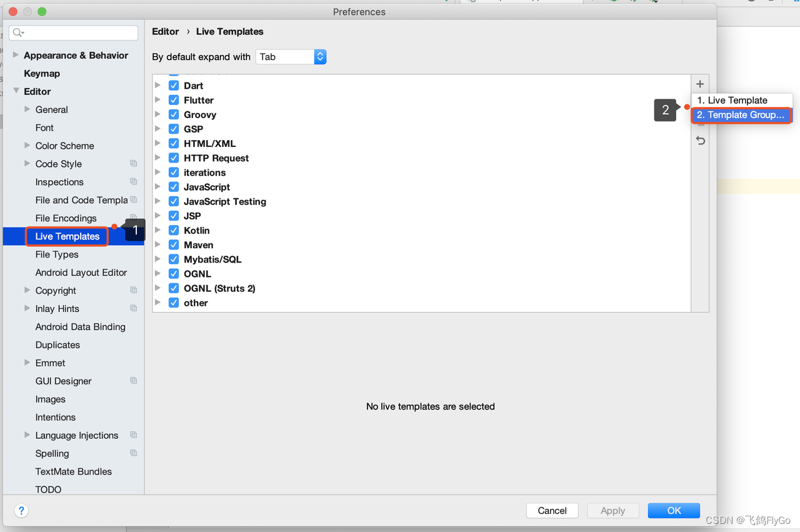Screen dimensions: 800x532
Task: Uncheck the Dart template group checkbox
Action: (174, 86)
